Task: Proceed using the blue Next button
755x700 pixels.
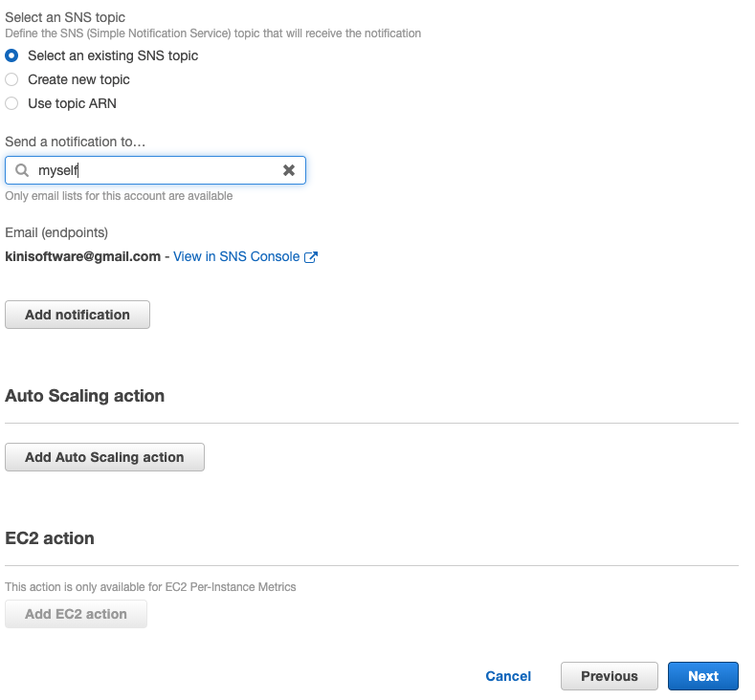Action: pyautogui.click(x=702, y=676)
